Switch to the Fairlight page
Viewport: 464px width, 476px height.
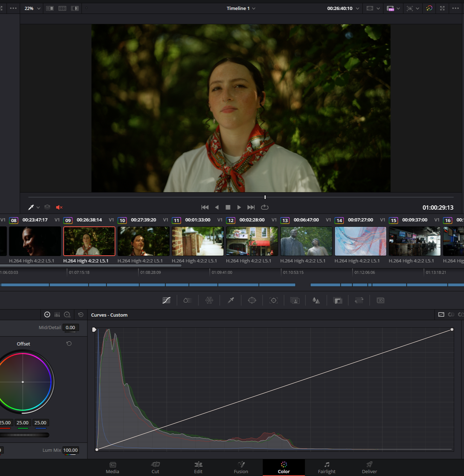pyautogui.click(x=327, y=467)
